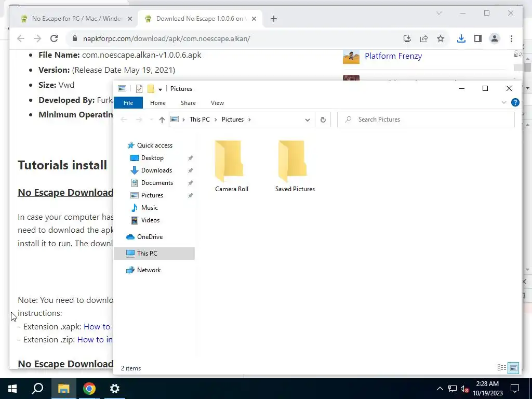Screen dimensions: 532x399
Task: Click Properties icon in quick access toolbar
Action: point(139,89)
